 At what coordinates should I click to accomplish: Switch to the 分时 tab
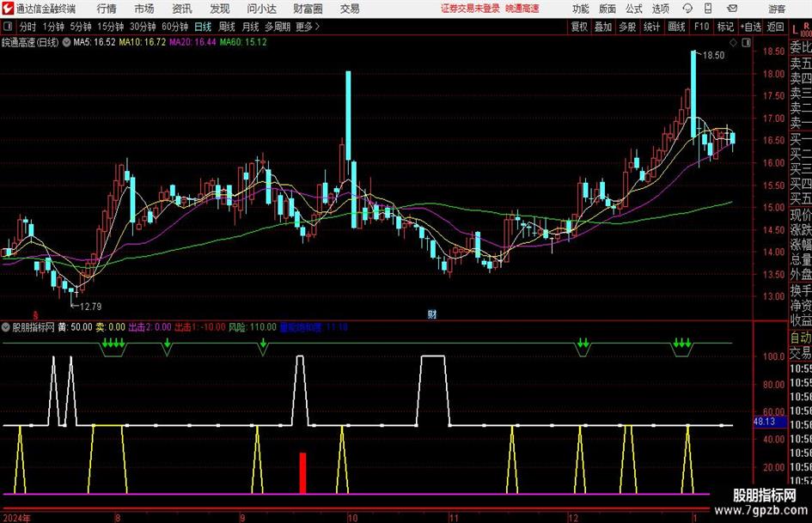tap(27, 27)
